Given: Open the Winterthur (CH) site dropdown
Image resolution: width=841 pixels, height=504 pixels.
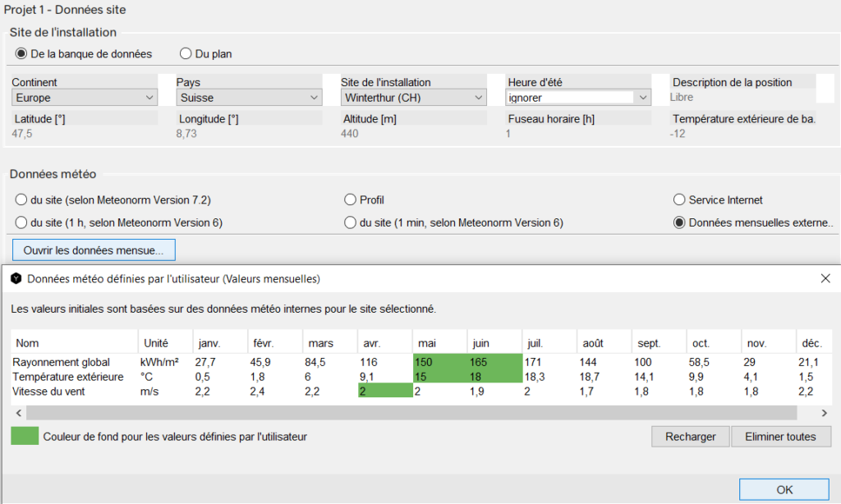Looking at the screenshot, I should (x=413, y=98).
